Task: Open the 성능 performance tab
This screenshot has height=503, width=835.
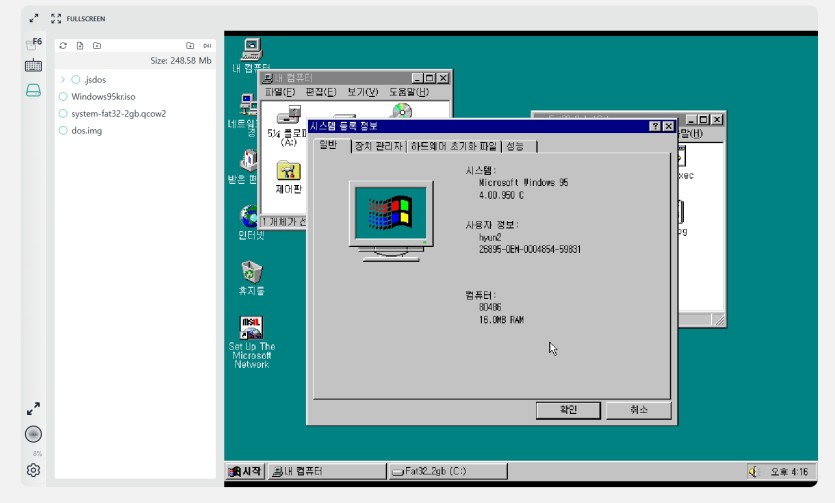Action: tap(515, 147)
